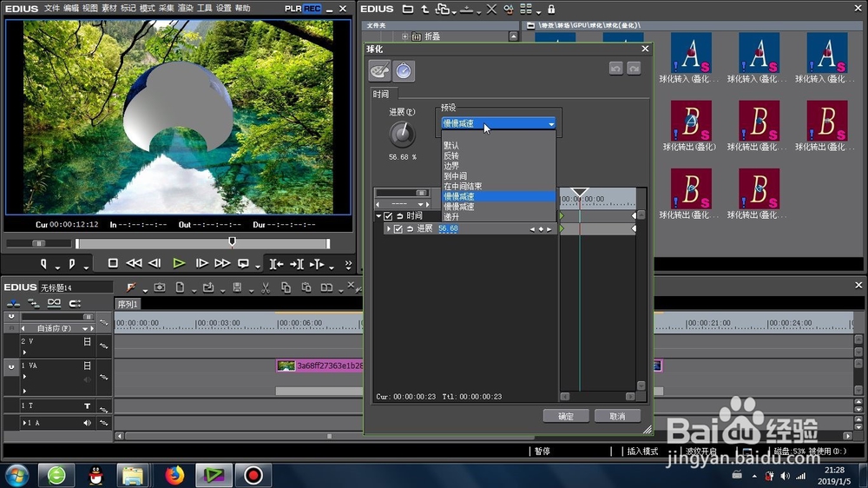Select 默认 in the preset list
This screenshot has height=488, width=868.
coord(498,145)
